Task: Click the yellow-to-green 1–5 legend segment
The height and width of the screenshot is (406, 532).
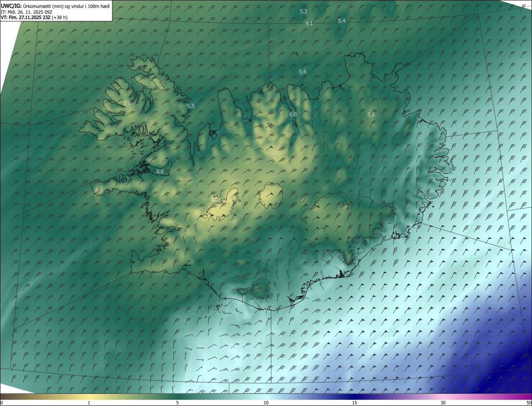Action: pyautogui.click(x=133, y=396)
